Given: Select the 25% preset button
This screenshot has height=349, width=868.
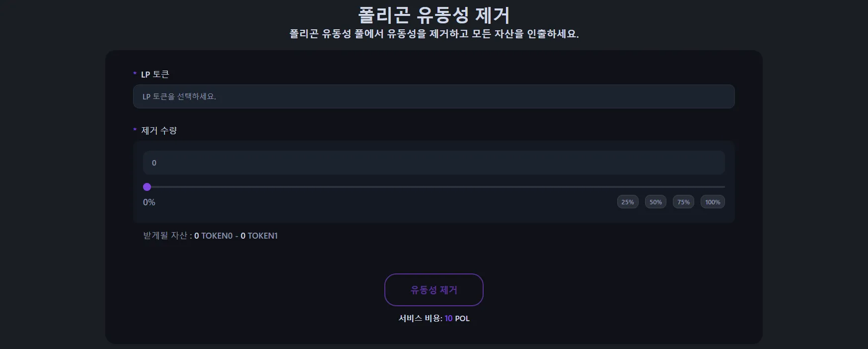Looking at the screenshot, I should pos(628,202).
